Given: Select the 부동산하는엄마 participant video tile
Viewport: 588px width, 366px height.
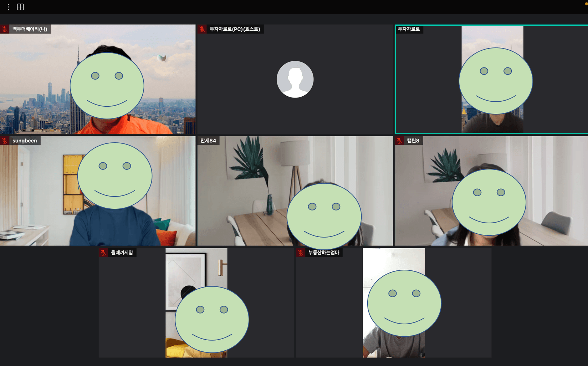Looking at the screenshot, I should tap(394, 303).
